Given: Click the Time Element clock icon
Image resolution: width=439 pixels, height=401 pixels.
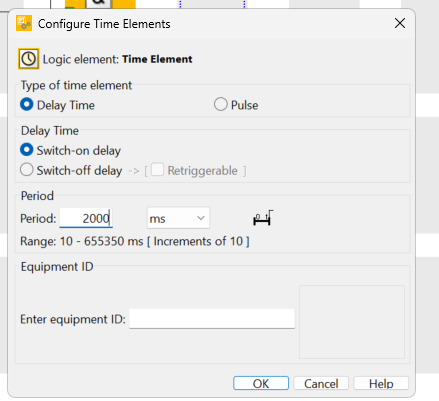Looking at the screenshot, I should [28, 59].
